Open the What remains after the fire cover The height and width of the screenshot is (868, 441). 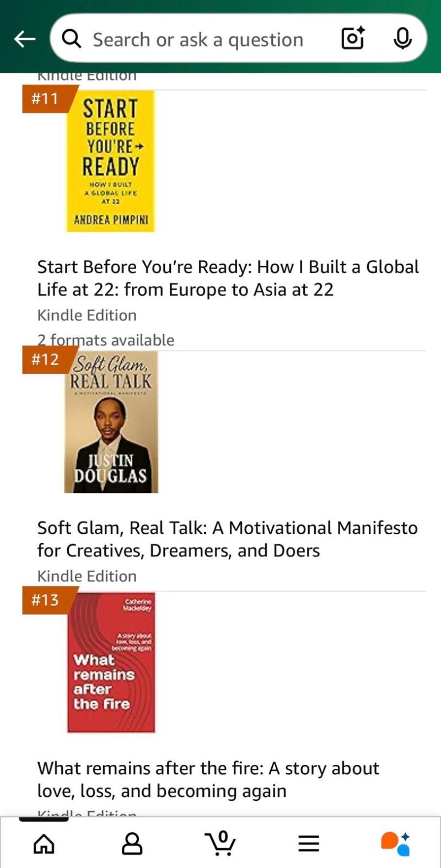(111, 662)
